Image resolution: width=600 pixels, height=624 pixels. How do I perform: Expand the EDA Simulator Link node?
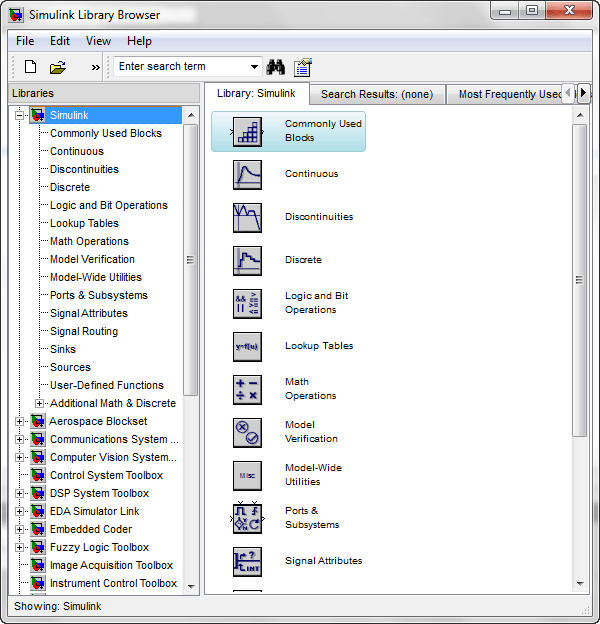[x=19, y=511]
